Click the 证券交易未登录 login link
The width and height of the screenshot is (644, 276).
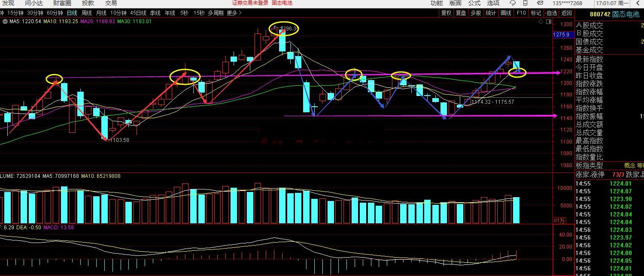tap(250, 3)
